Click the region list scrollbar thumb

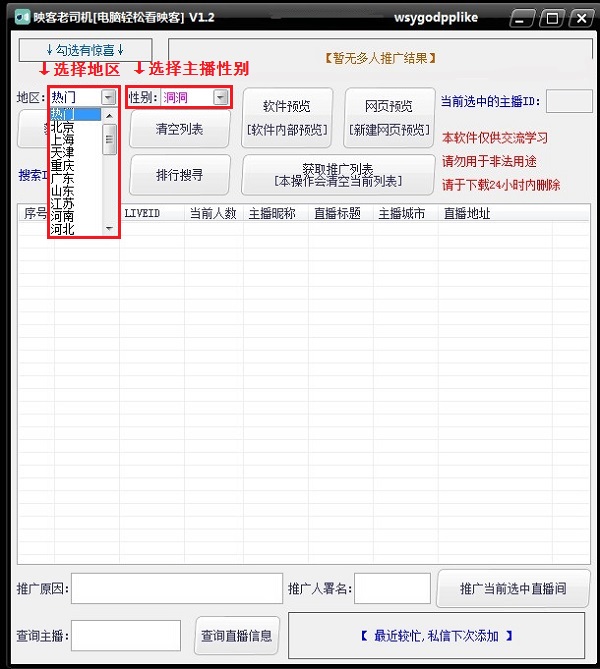(x=109, y=139)
